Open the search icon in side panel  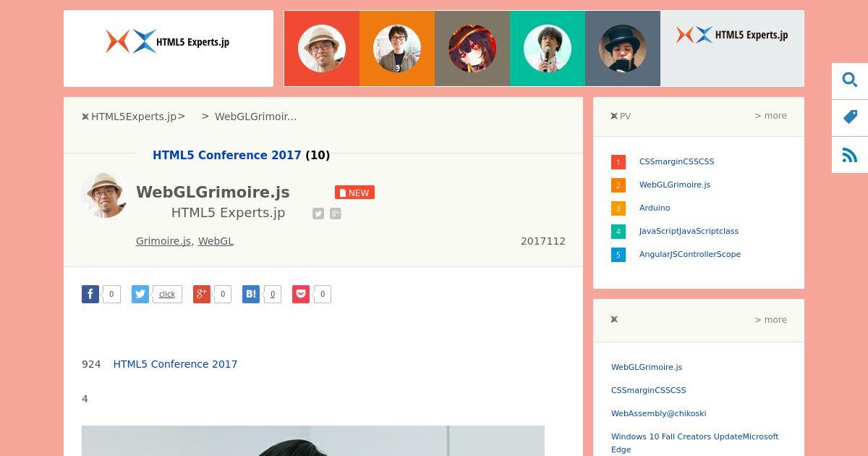tap(850, 80)
